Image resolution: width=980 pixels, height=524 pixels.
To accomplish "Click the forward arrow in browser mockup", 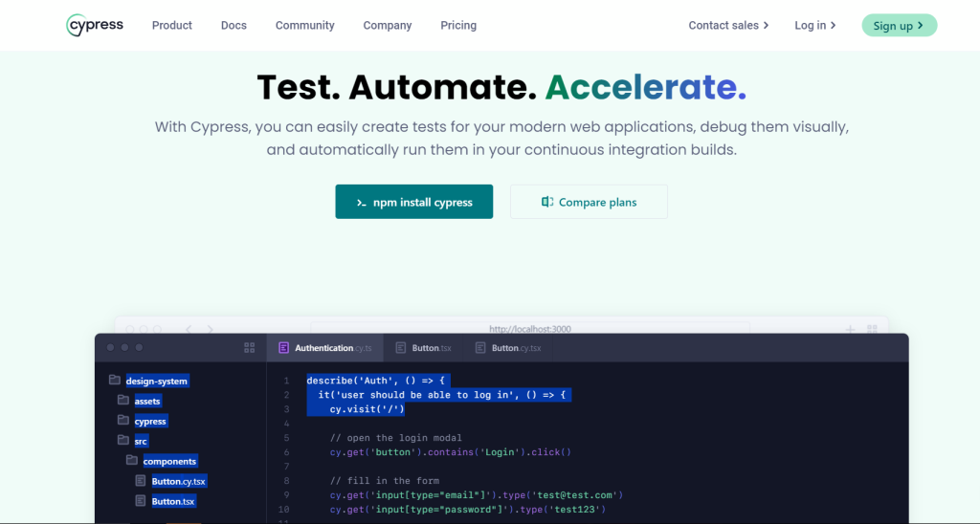I will tap(210, 329).
